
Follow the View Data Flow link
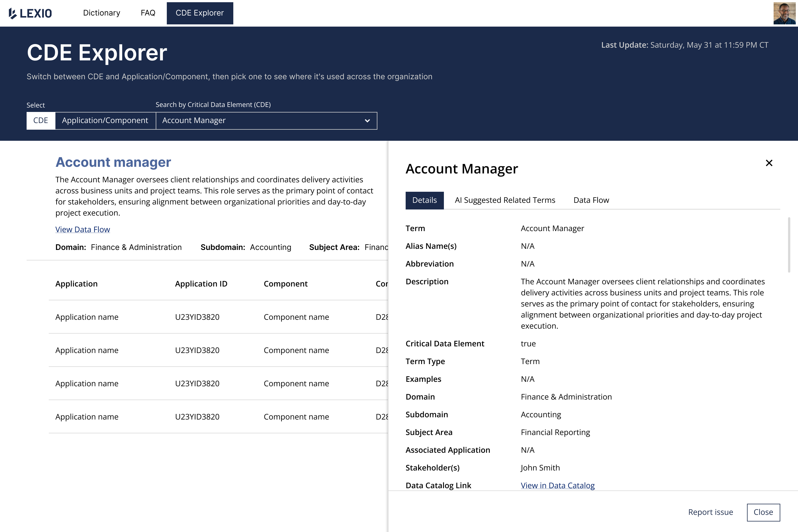(83, 230)
